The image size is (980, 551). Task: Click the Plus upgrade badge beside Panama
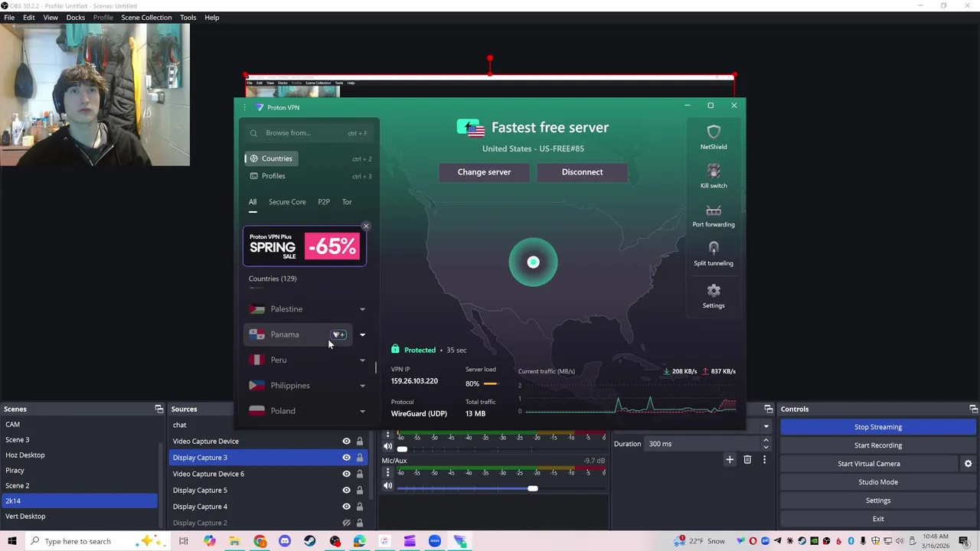pos(338,334)
